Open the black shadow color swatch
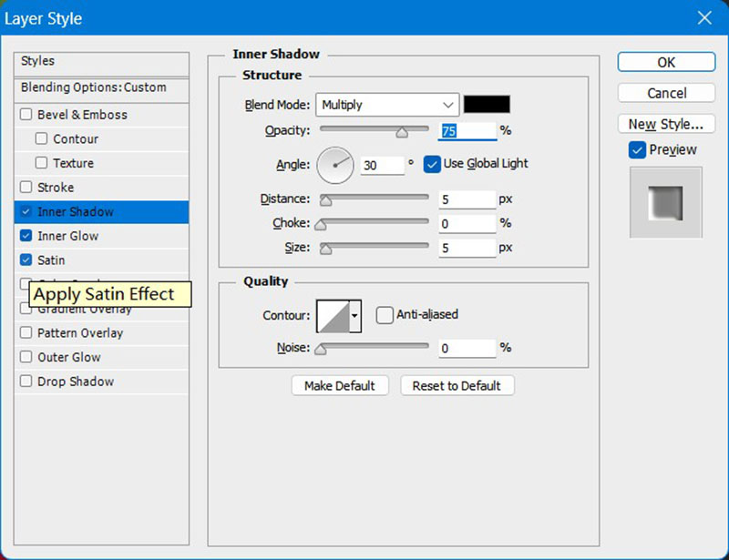 [x=487, y=104]
